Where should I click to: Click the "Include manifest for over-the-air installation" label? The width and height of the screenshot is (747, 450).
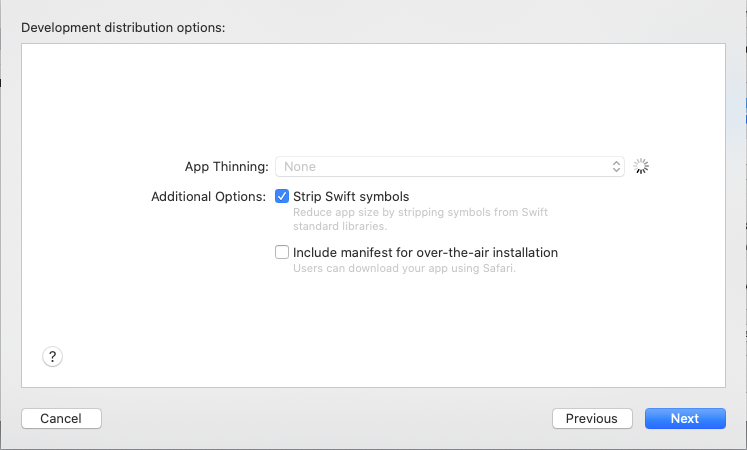coord(425,252)
